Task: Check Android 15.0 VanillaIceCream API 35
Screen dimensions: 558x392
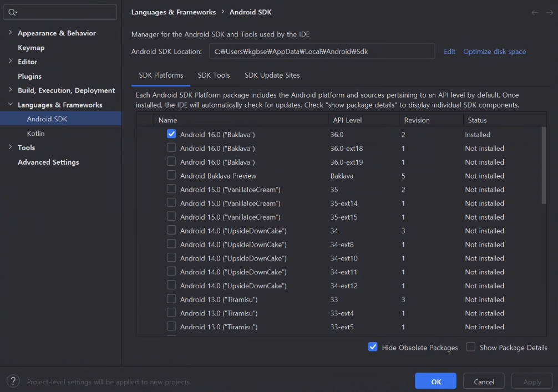Action: pos(171,189)
